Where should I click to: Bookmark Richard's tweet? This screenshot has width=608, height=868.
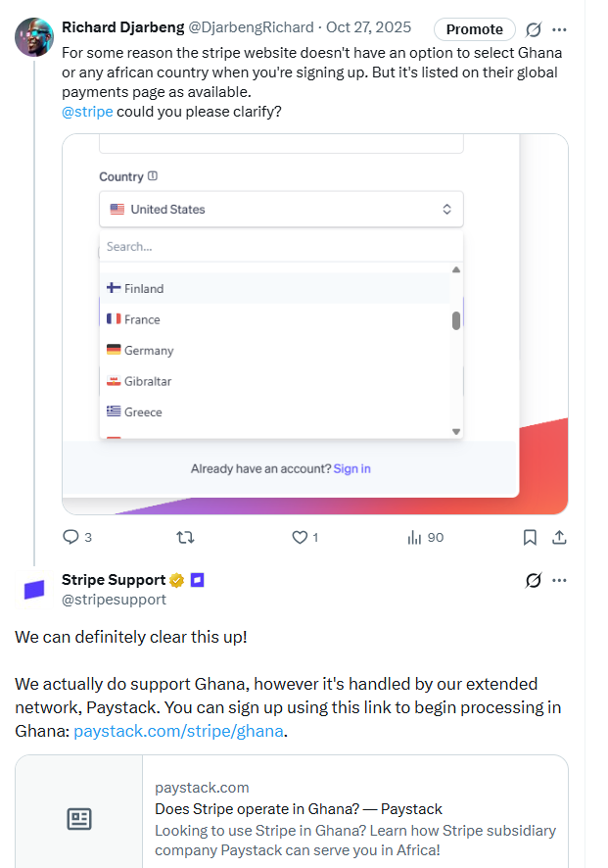[x=530, y=537]
